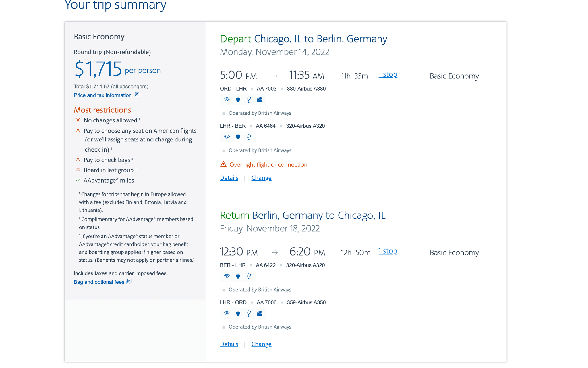Click the external link icon beside Price and tax information

click(136, 95)
